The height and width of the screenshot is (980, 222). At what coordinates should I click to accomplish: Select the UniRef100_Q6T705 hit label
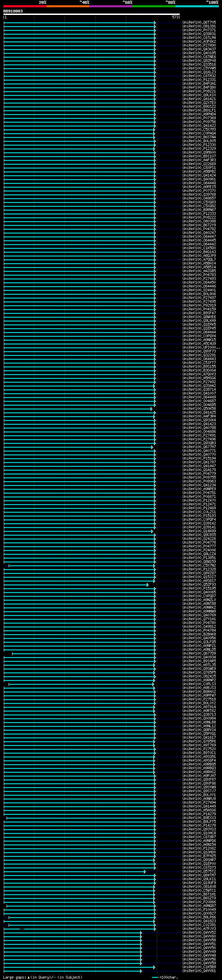tap(199, 23)
